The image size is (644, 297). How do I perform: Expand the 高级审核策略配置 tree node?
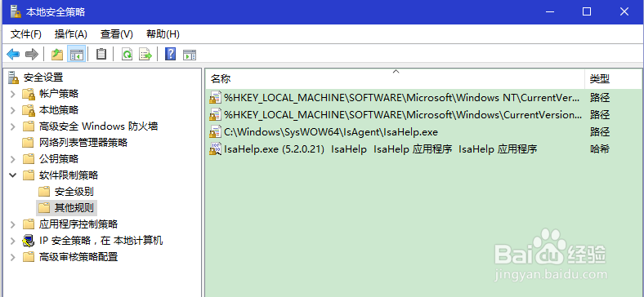13,258
